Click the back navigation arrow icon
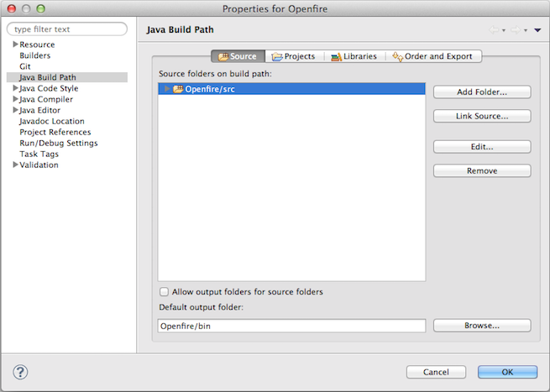The image size is (550, 392). click(494, 30)
